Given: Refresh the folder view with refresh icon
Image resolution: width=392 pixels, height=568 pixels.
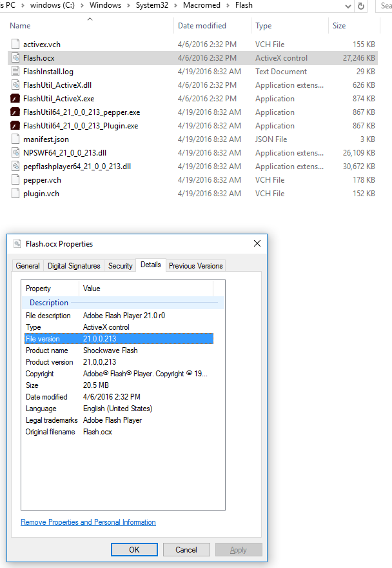Looking at the screenshot, I should pos(361,6).
